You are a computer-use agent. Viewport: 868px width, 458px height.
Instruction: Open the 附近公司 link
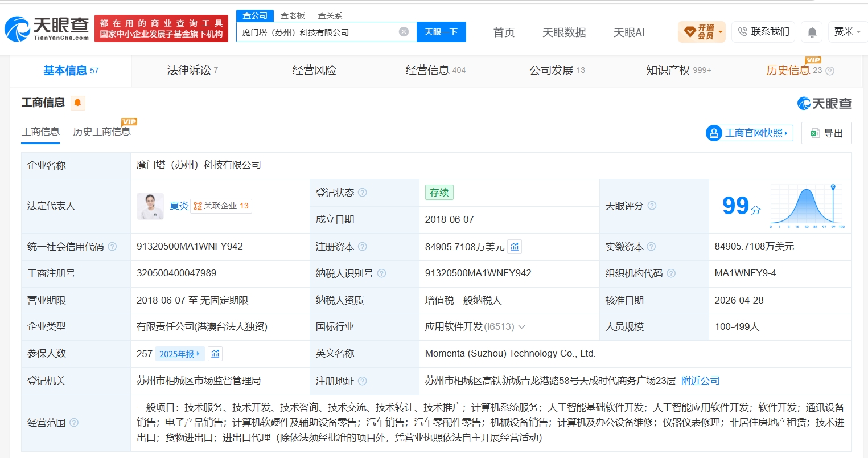[701, 381]
